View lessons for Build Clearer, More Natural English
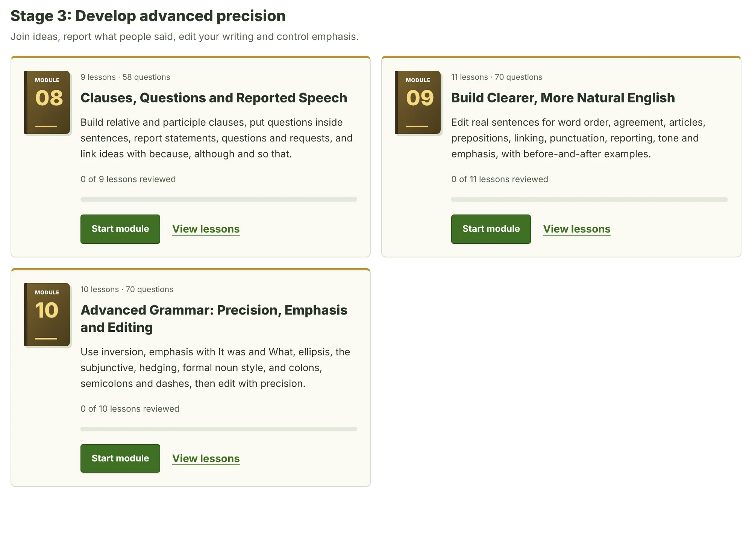 click(577, 229)
